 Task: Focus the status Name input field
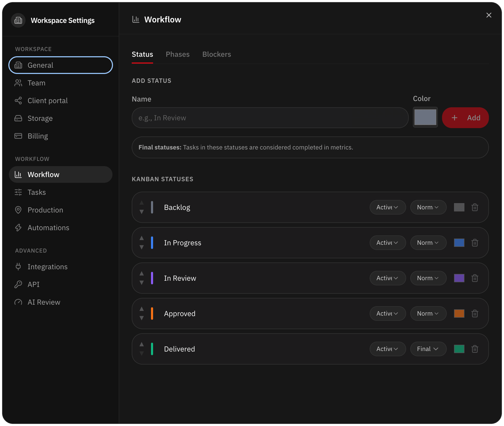coord(270,118)
